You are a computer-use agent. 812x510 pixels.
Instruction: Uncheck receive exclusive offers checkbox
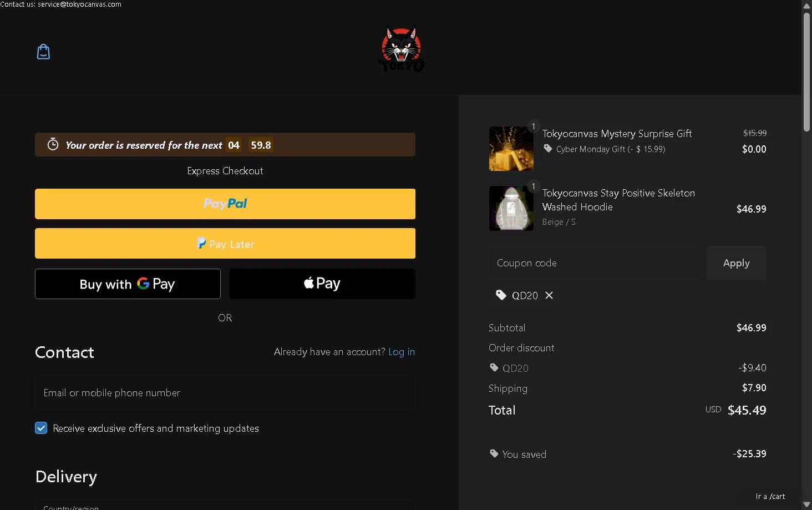tap(41, 428)
